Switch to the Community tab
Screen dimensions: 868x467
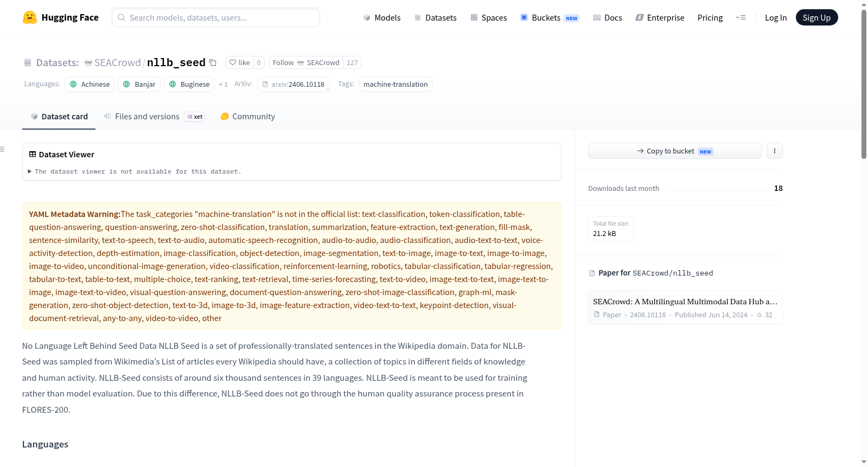click(x=247, y=116)
